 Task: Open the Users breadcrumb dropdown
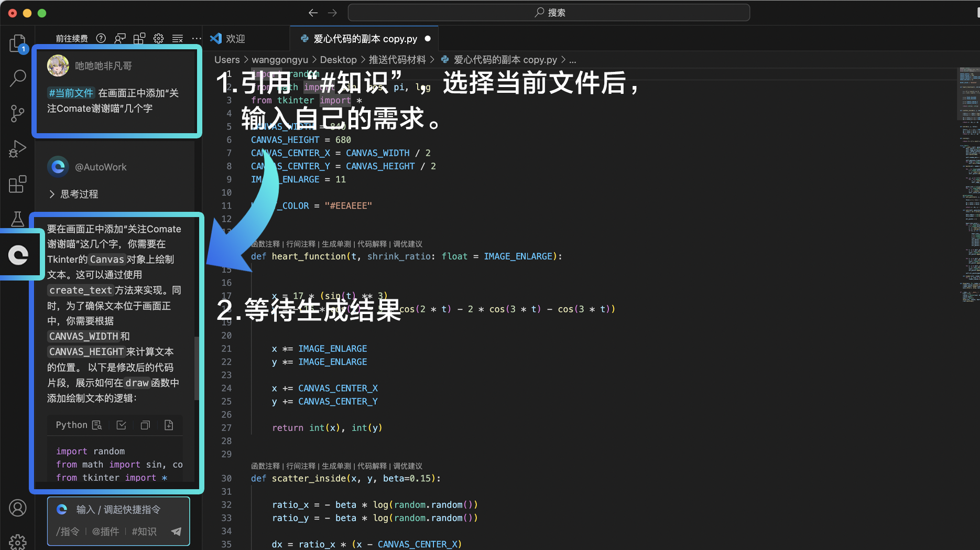click(x=227, y=60)
